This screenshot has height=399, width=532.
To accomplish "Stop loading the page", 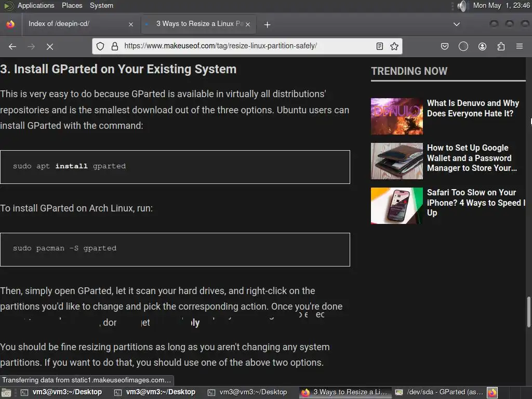I will pyautogui.click(x=50, y=46).
